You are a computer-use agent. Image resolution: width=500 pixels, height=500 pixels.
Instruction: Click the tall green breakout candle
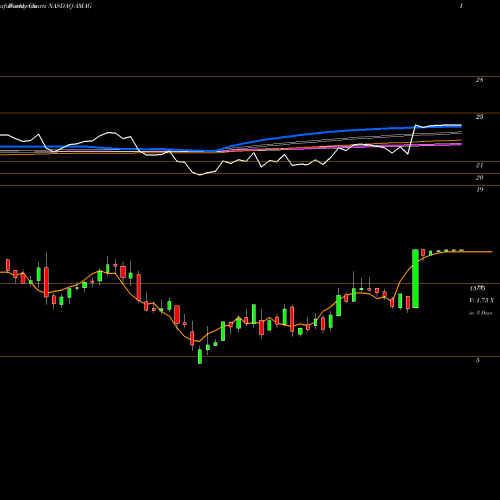pyautogui.click(x=415, y=278)
